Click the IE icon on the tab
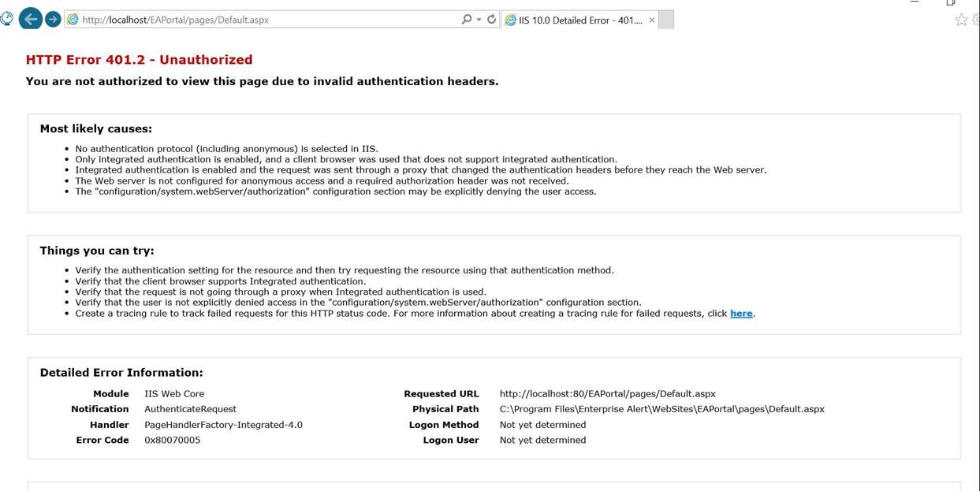This screenshot has width=980, height=491. [x=510, y=20]
